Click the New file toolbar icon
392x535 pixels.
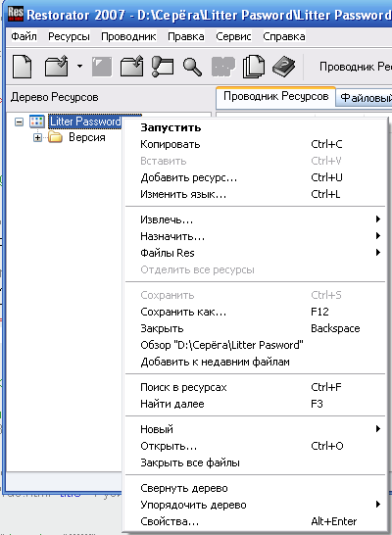[23, 67]
